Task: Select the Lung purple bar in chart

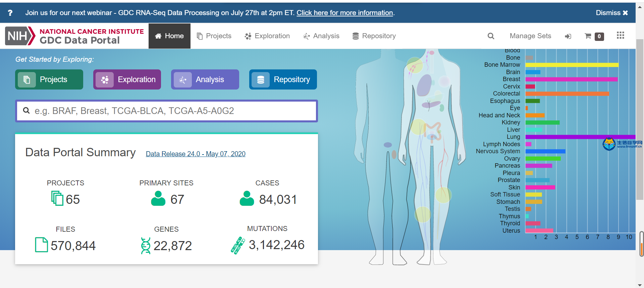Action: [x=581, y=137]
